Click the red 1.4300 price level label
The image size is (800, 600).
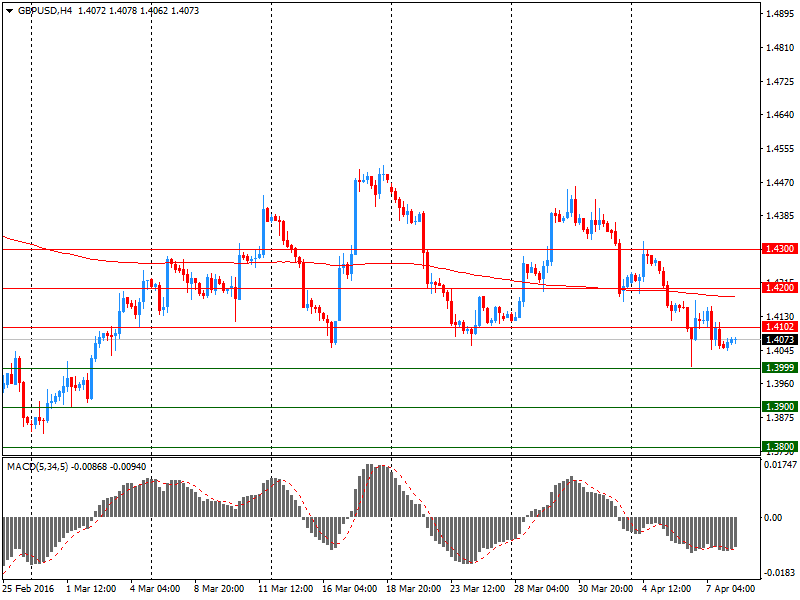point(780,249)
